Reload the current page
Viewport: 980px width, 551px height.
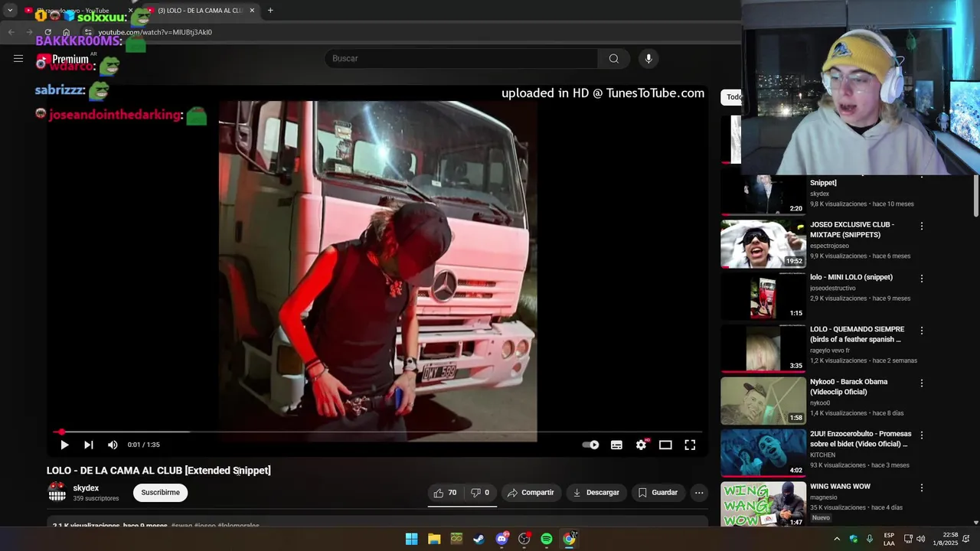(x=47, y=32)
